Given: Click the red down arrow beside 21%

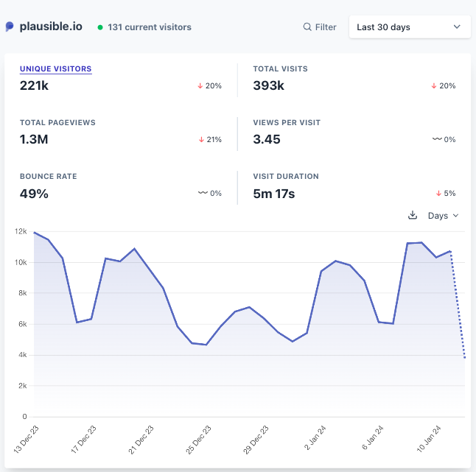Looking at the screenshot, I should [201, 139].
